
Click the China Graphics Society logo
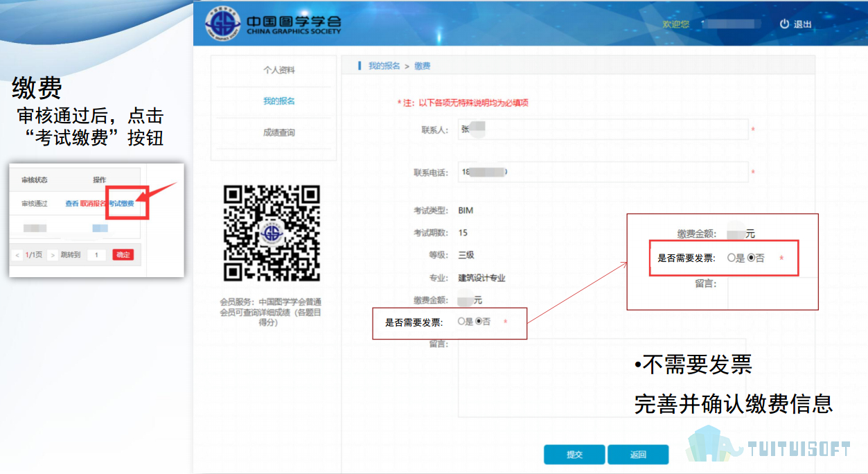(273, 24)
